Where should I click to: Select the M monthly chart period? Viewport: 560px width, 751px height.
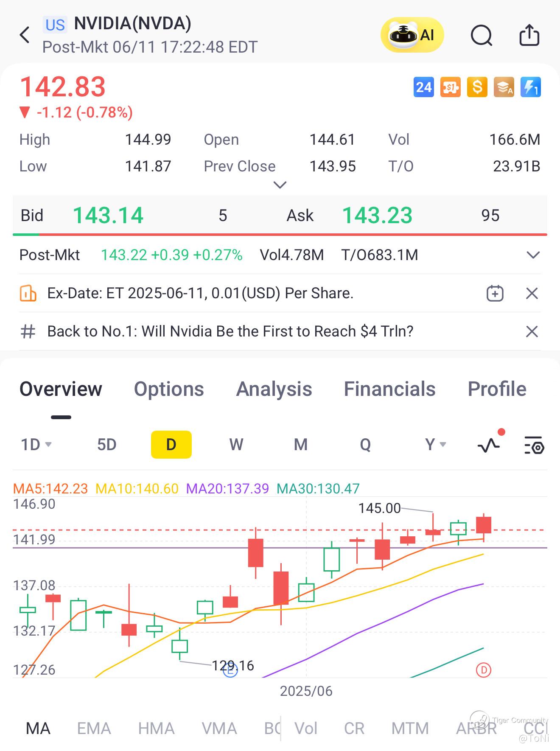pyautogui.click(x=301, y=445)
